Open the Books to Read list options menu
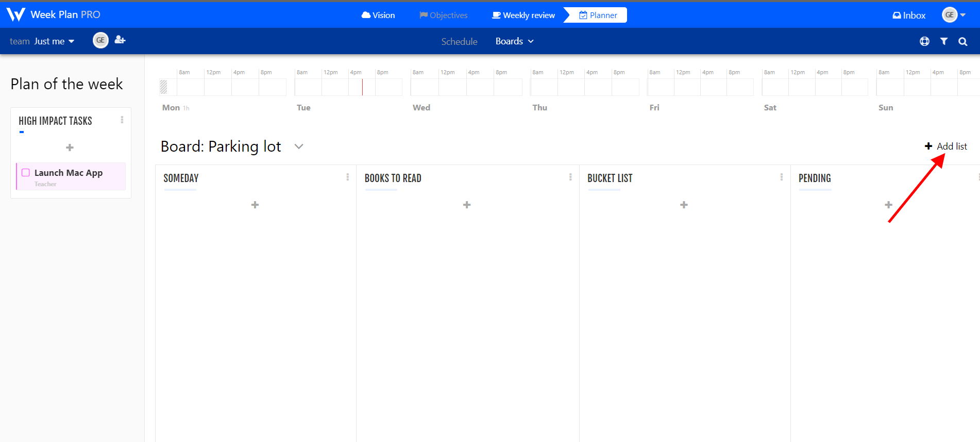 [x=570, y=177]
